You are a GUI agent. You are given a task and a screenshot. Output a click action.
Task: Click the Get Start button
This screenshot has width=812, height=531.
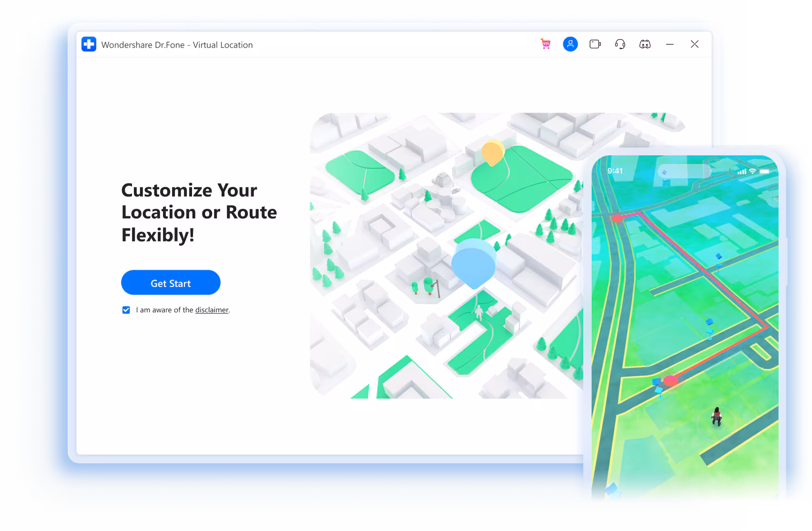coord(171,283)
